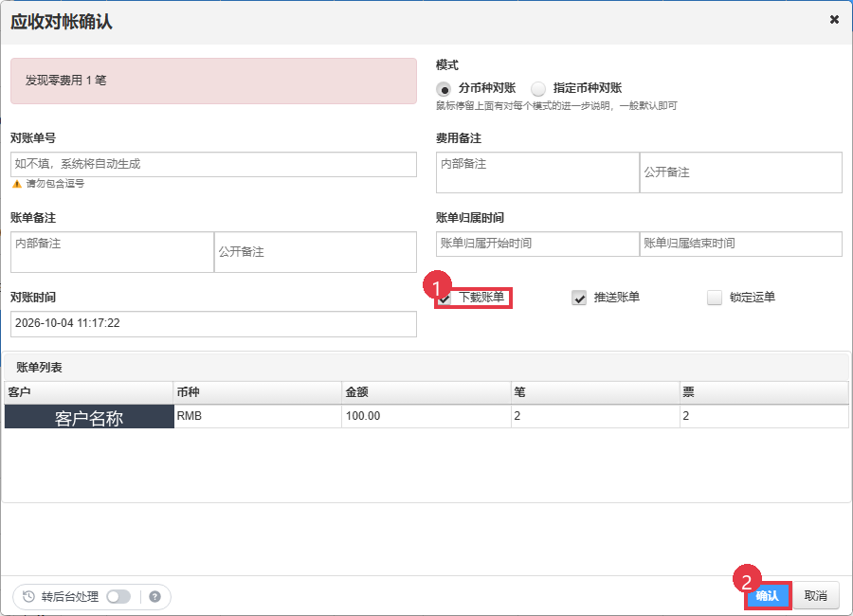Click the RMB currency cell
Viewport: 853px width, 616px height.
[x=257, y=416]
